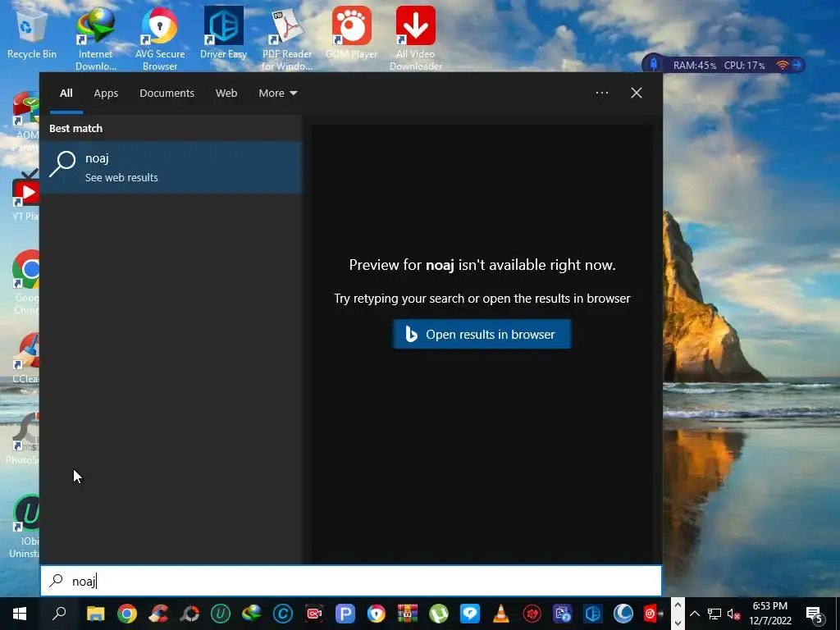Open the Recycle Bin desktop icon
Viewport: 840px width, 630px height.
[32, 33]
